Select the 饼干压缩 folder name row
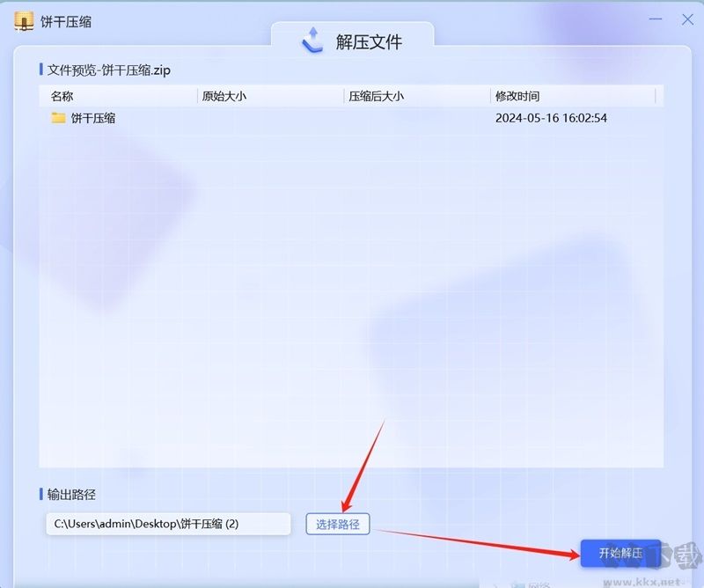 351,118
